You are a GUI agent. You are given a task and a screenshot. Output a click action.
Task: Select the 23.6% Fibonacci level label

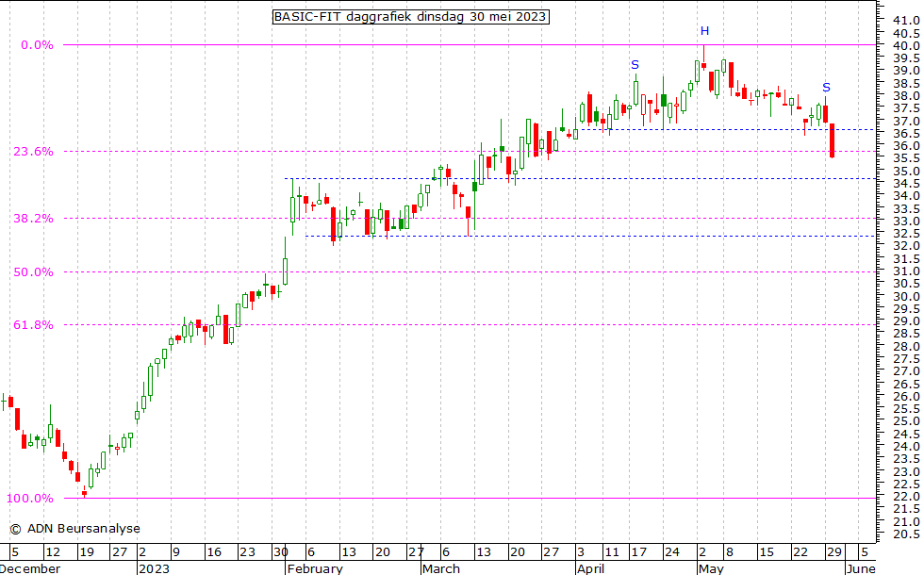(33, 152)
